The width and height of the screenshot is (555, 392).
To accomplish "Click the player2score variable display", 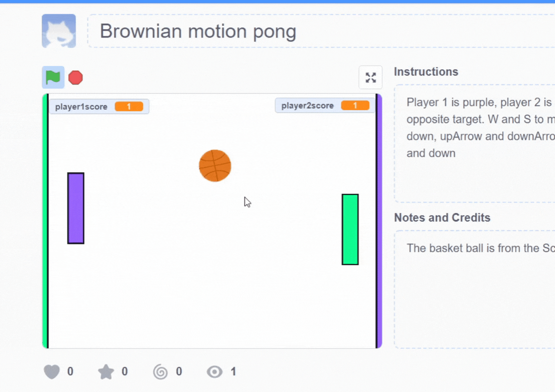I will point(324,105).
